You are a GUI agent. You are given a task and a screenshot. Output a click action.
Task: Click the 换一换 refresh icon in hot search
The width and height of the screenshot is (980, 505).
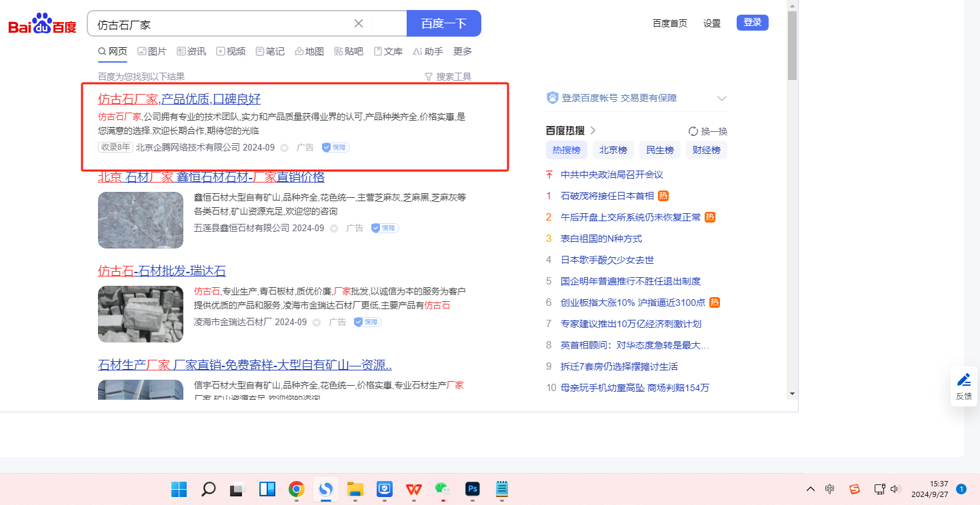pyautogui.click(x=693, y=131)
